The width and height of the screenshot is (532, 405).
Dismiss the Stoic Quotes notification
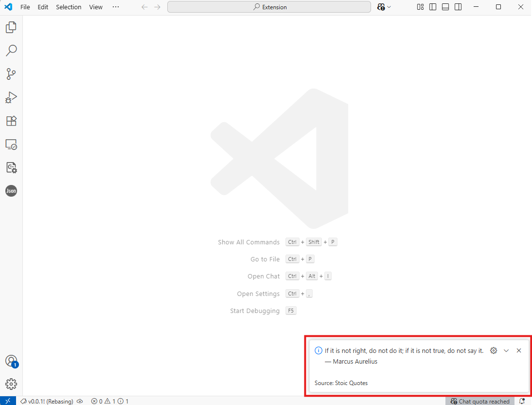tap(519, 350)
